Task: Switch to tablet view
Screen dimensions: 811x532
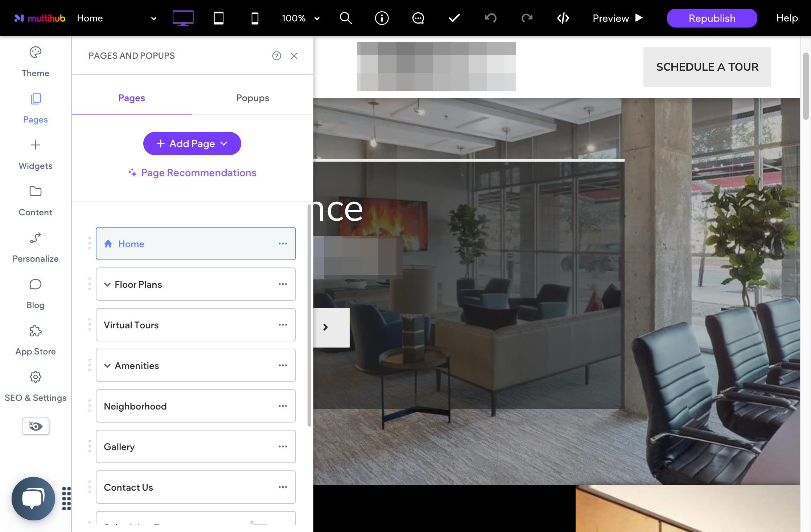Action: pos(219,18)
